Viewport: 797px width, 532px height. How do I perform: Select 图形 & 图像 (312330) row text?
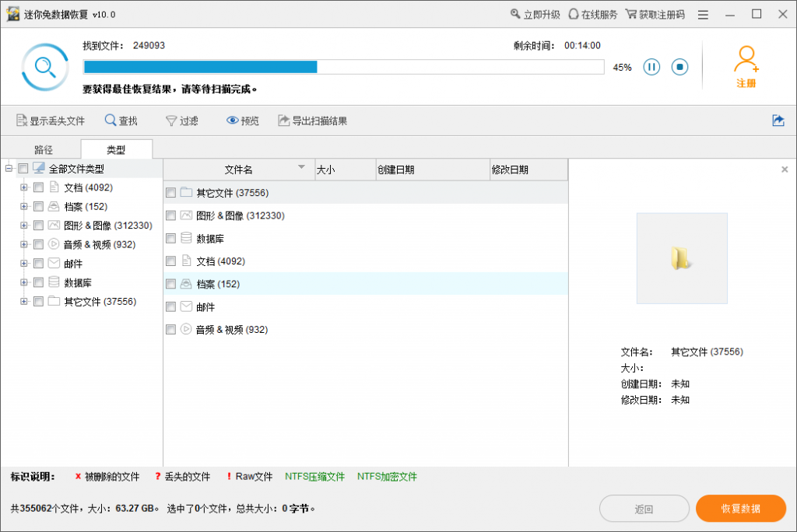coord(241,215)
